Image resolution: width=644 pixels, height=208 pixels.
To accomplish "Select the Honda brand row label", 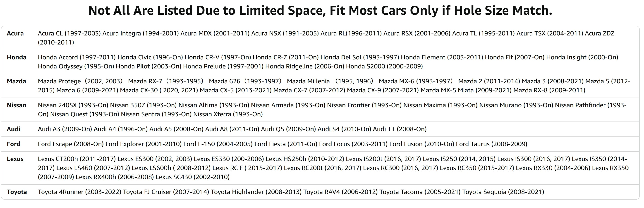I will tap(17, 57).
